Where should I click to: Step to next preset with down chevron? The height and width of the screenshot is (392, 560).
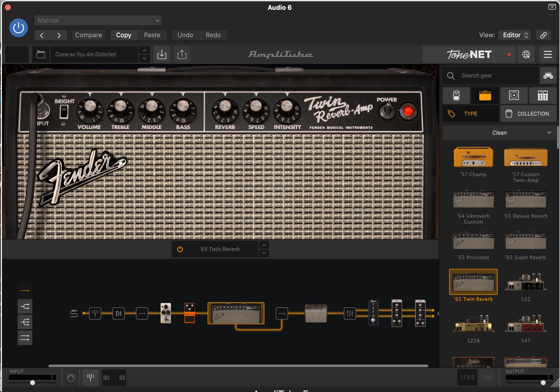click(x=145, y=58)
